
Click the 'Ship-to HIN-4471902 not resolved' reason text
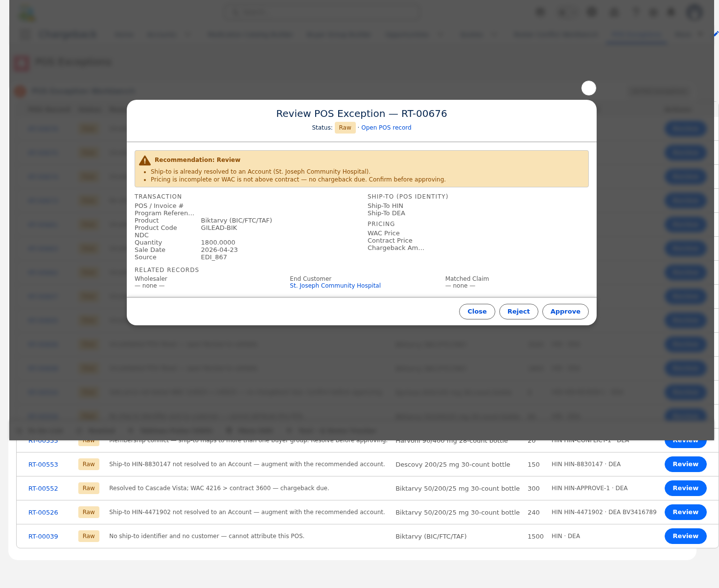pos(247,512)
